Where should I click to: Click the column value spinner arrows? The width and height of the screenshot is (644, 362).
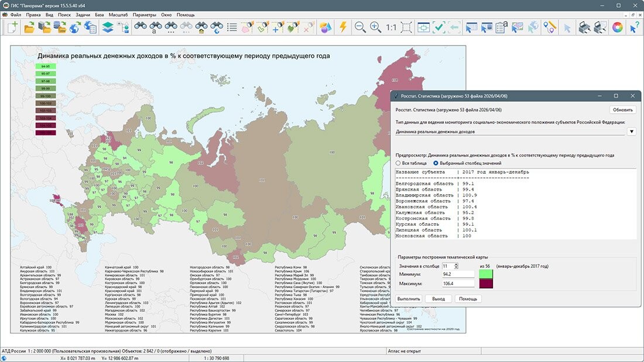455,266
